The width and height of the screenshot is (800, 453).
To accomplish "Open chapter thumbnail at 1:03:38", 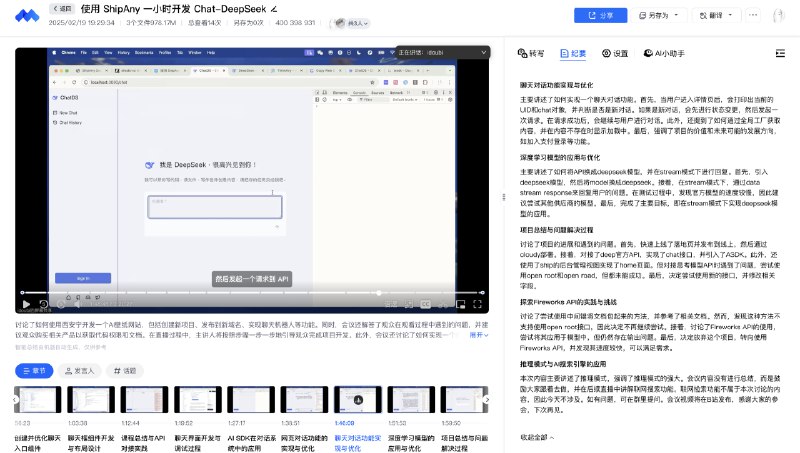I will (91, 399).
